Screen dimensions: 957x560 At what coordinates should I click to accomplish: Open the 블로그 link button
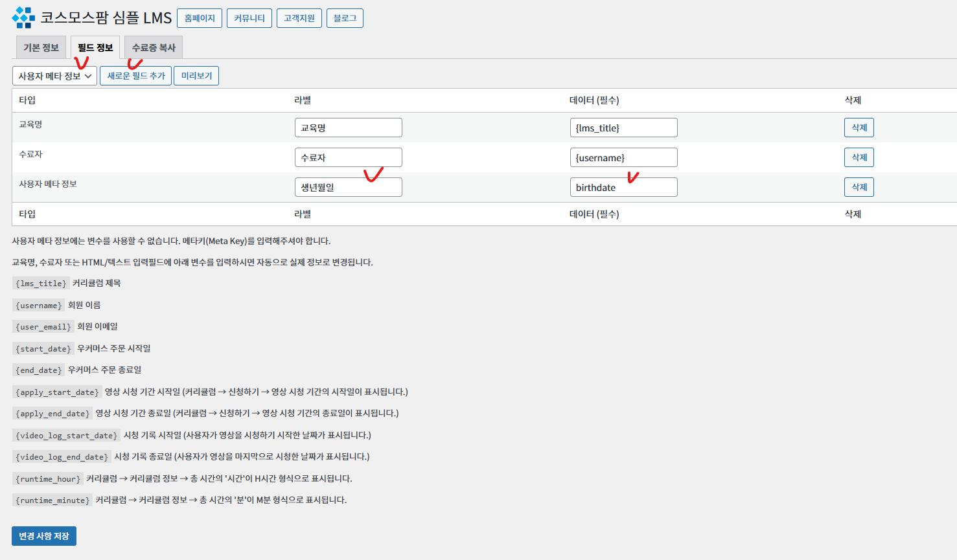pos(345,18)
